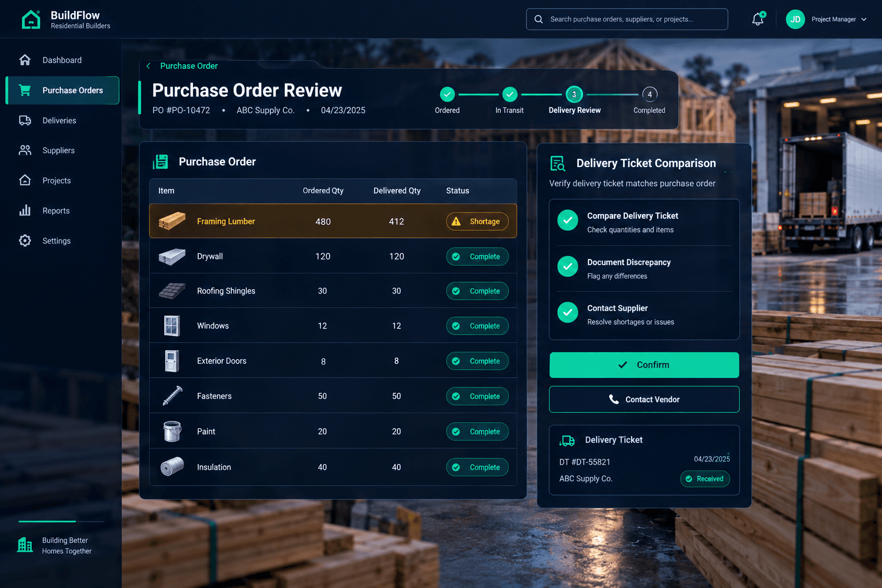This screenshot has height=588, width=882.
Task: Click the BuildFlow house logo icon
Action: (31, 20)
